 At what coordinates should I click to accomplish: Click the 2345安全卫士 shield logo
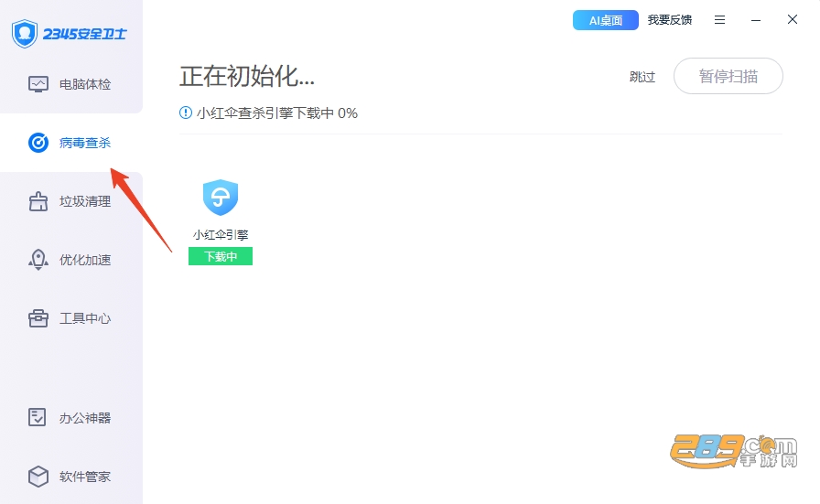coord(25,34)
